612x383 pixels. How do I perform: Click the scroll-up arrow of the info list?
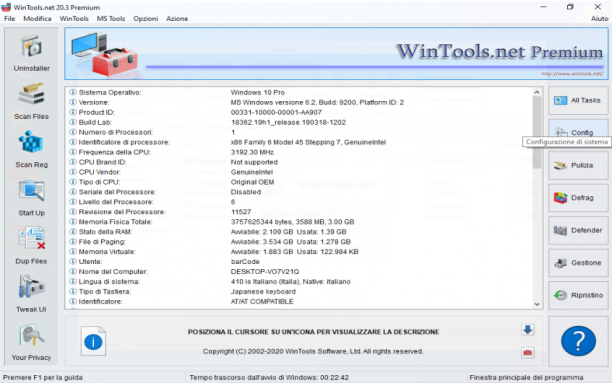(537, 92)
